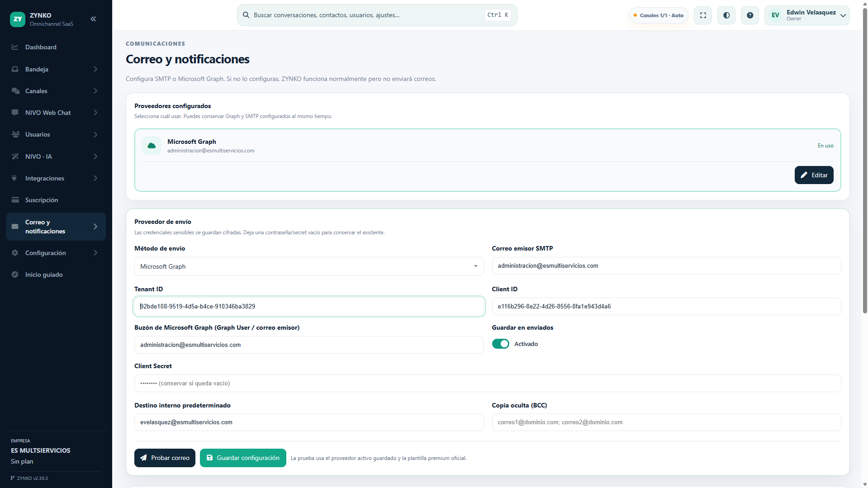
Task: Click the ZYNKO v2.30.3 version branch icon
Action: coord(13,478)
